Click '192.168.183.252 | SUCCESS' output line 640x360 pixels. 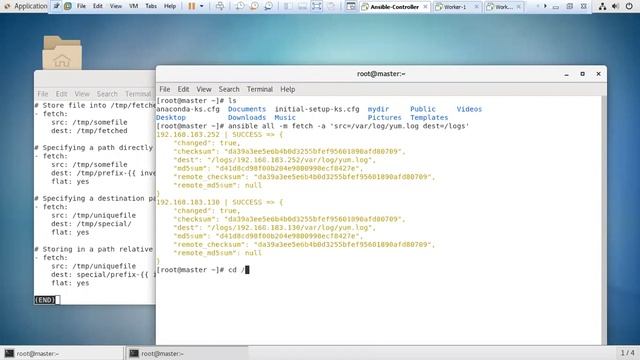(219, 134)
